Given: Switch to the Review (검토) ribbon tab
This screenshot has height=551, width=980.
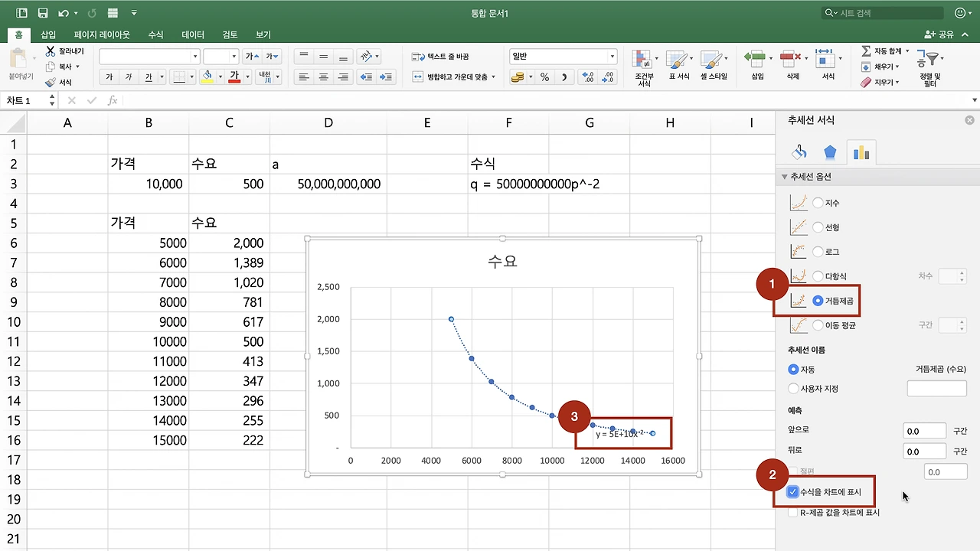Looking at the screenshot, I should pos(230,34).
